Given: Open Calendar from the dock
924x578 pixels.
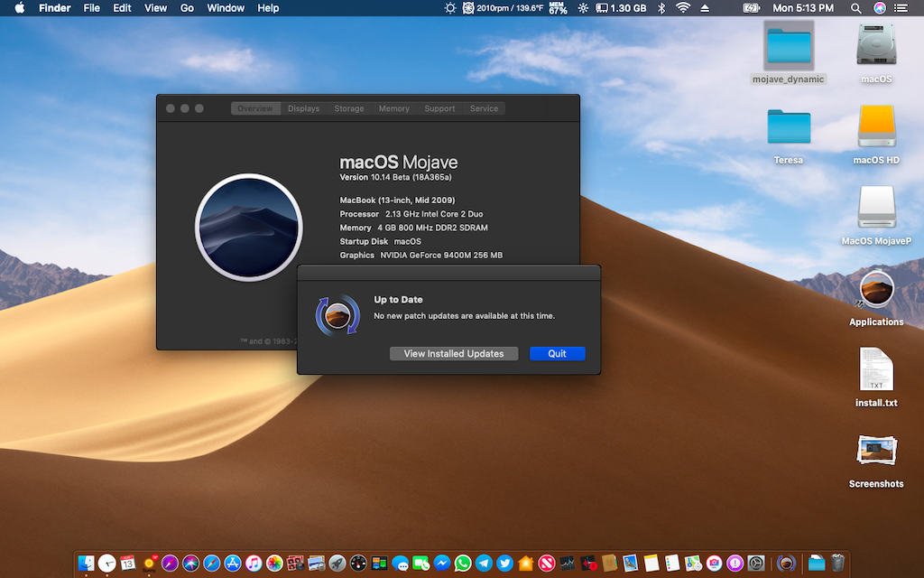Looking at the screenshot, I should point(127,564).
